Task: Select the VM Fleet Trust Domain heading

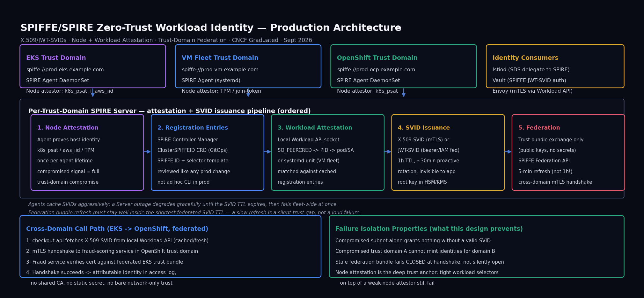Action: click(x=220, y=58)
